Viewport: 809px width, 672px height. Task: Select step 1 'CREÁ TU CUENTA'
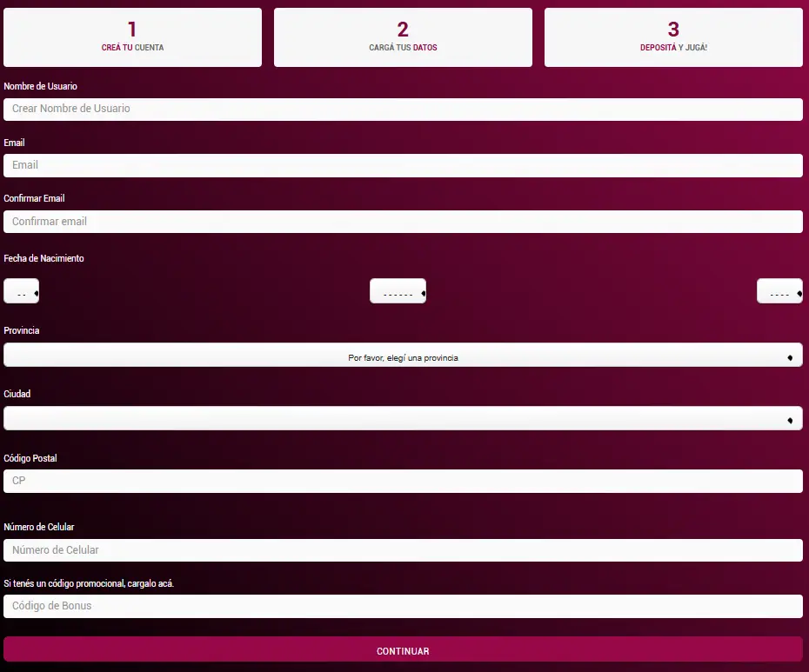click(x=132, y=37)
